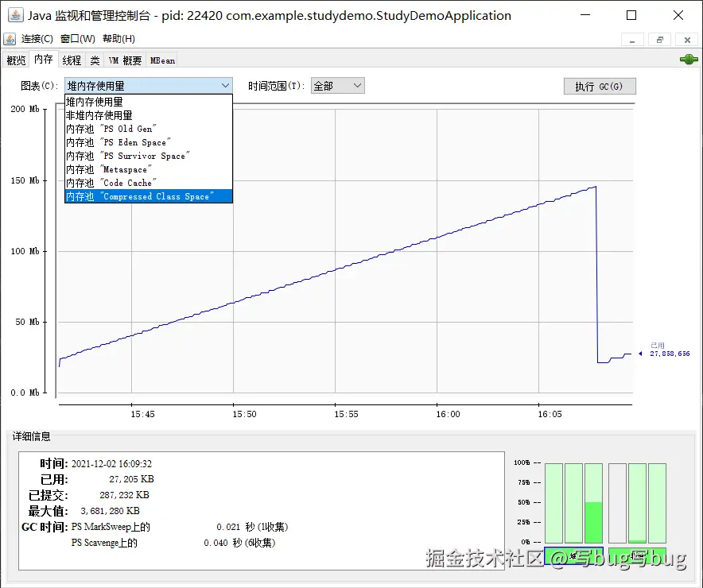Screen dimensions: 703x588
Task: Click the 详细信息 section heading
Action: click(x=31, y=437)
